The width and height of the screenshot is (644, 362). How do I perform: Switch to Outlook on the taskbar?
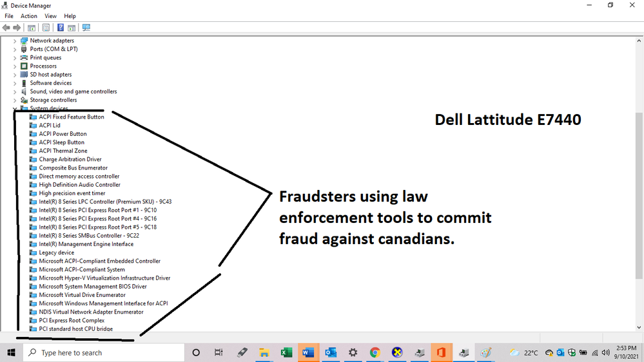point(331,352)
